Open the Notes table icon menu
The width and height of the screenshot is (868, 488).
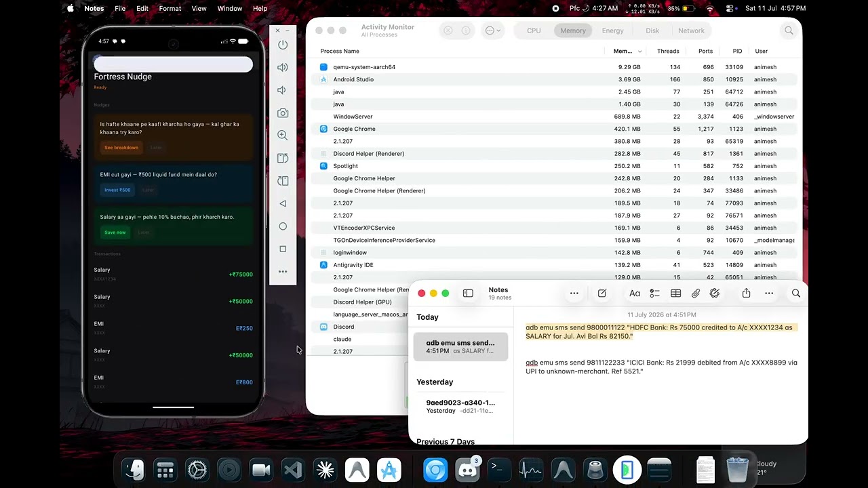point(676,293)
